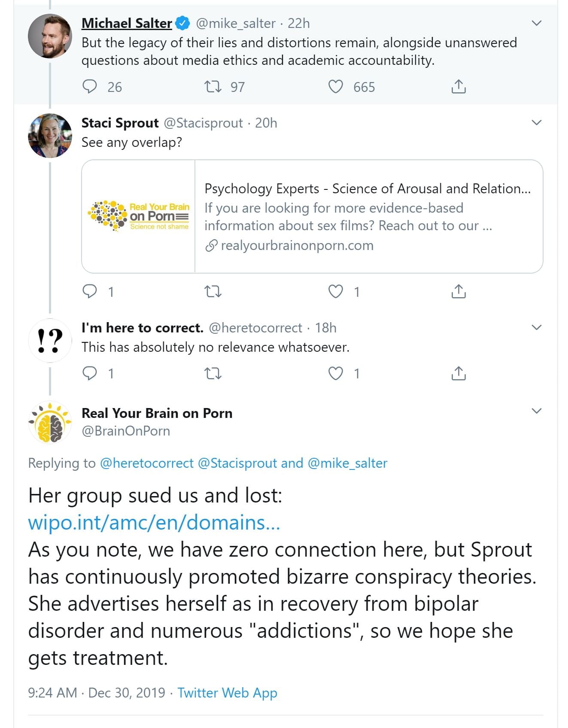Reply to Staci Sprout's tweet
The image size is (568, 728).
coord(89,292)
